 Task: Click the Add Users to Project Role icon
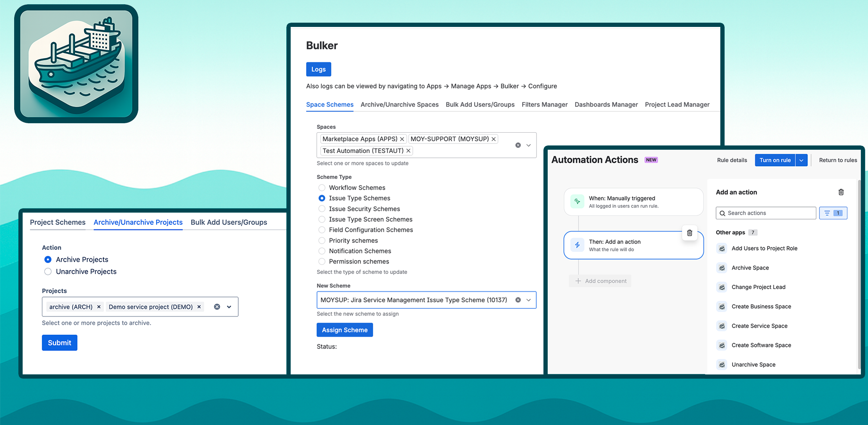(721, 248)
